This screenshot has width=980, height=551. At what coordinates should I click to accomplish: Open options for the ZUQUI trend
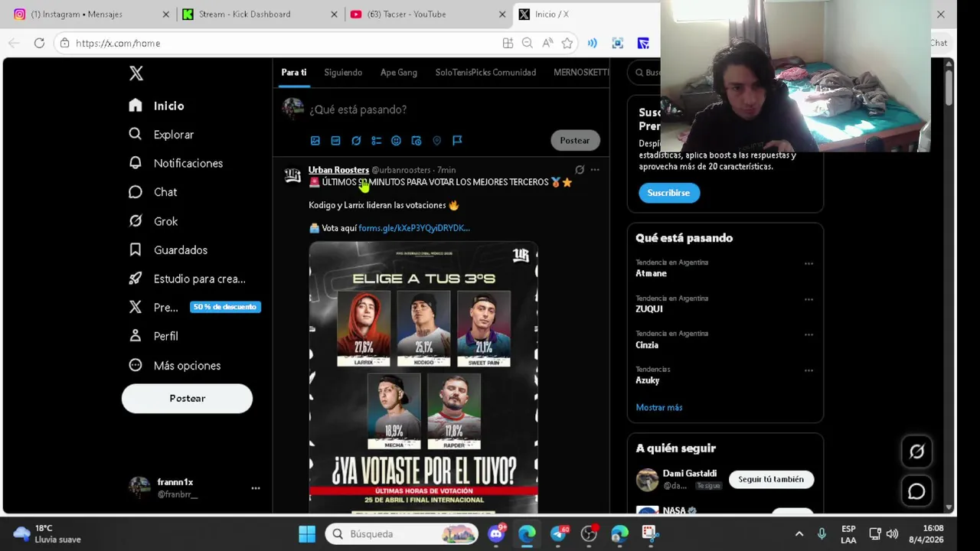pyautogui.click(x=808, y=299)
